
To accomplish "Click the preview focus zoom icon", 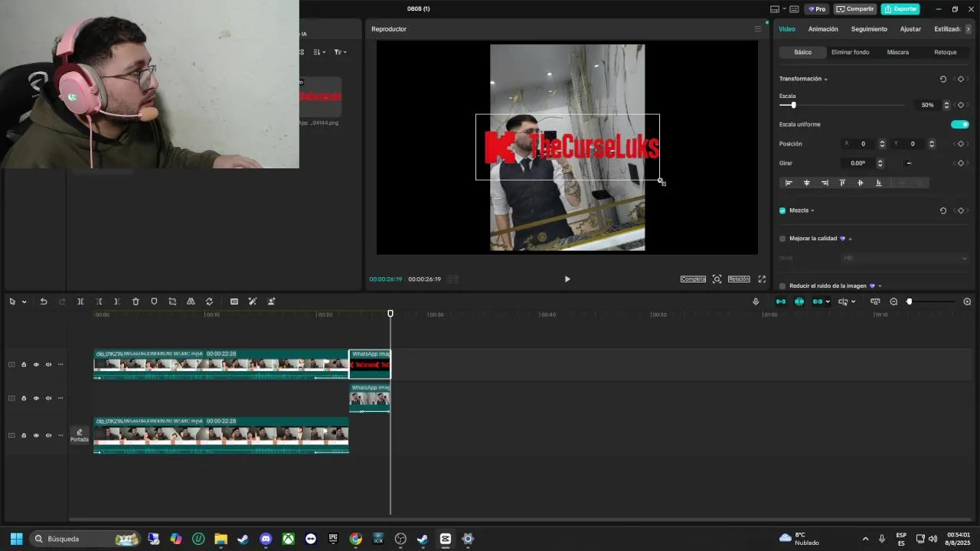I will pyautogui.click(x=717, y=279).
